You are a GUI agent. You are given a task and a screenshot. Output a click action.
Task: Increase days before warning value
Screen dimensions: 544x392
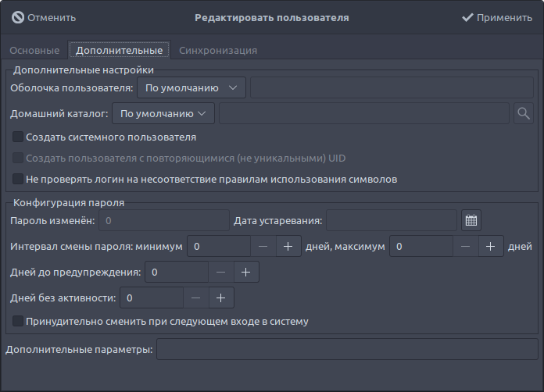coord(245,273)
